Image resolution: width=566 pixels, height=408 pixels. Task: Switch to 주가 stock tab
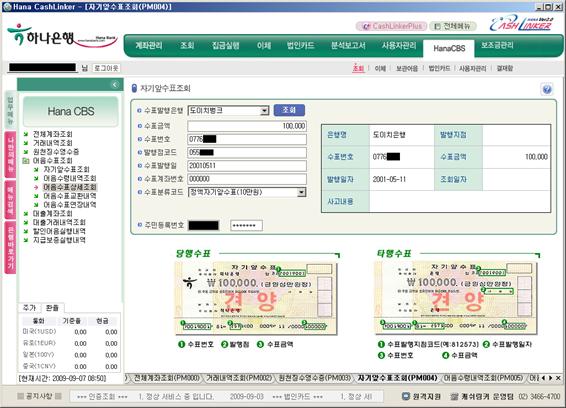29,308
